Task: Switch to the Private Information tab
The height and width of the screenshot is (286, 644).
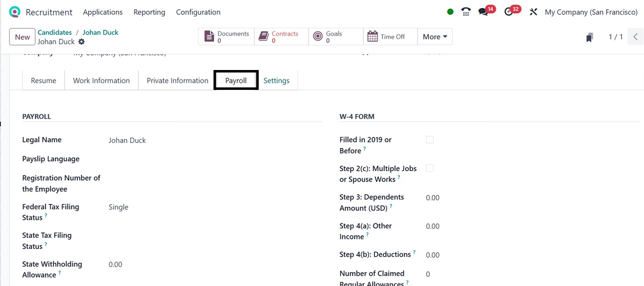Action: point(177,80)
